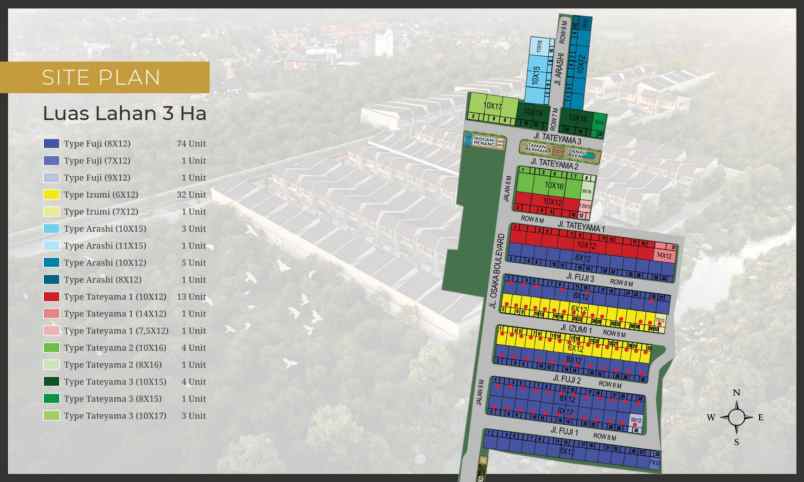Pick the pale blue Type Fuji (9X12) swatch
The height and width of the screenshot is (482, 804).
coord(51,177)
